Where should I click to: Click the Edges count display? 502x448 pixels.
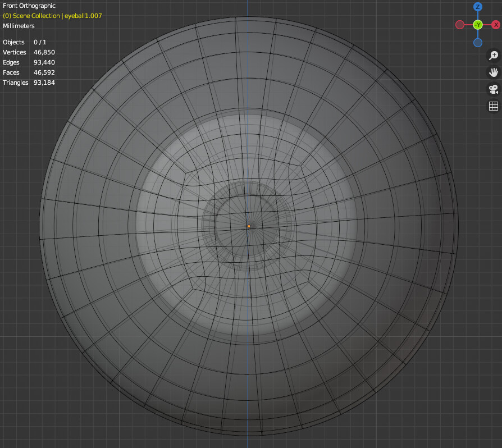coord(28,62)
